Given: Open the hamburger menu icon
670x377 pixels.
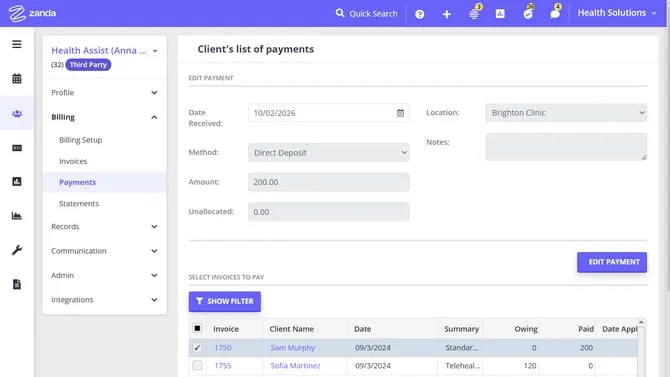Looking at the screenshot, I should coord(17,44).
